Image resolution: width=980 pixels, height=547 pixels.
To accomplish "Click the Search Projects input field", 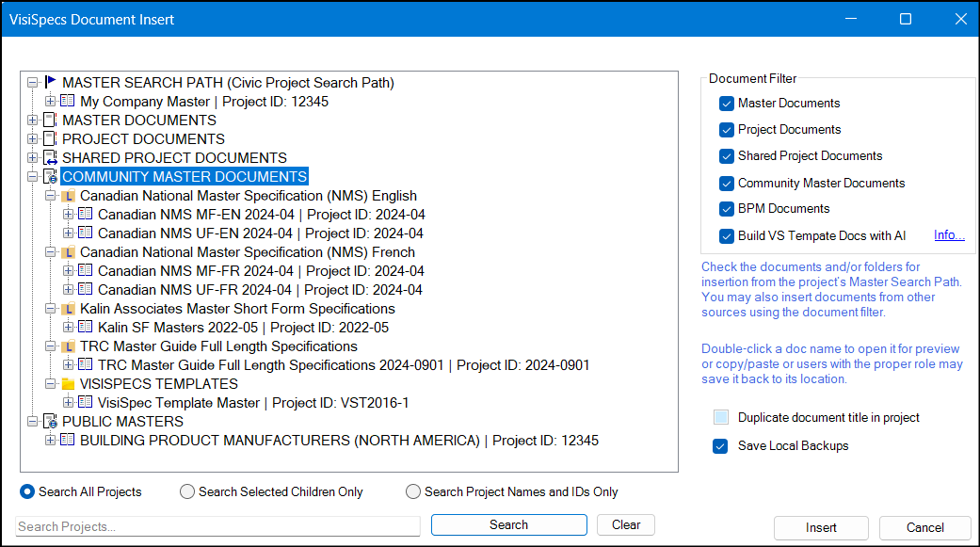I will [x=217, y=526].
